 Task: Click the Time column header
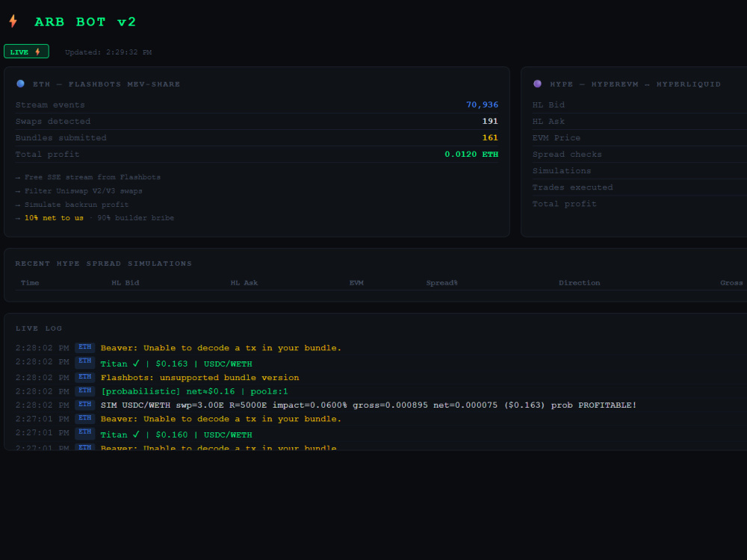click(x=30, y=283)
